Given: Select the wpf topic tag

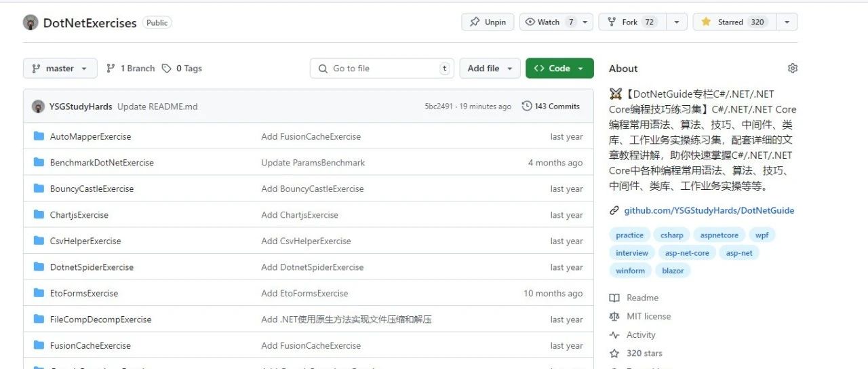Looking at the screenshot, I should pyautogui.click(x=762, y=235).
